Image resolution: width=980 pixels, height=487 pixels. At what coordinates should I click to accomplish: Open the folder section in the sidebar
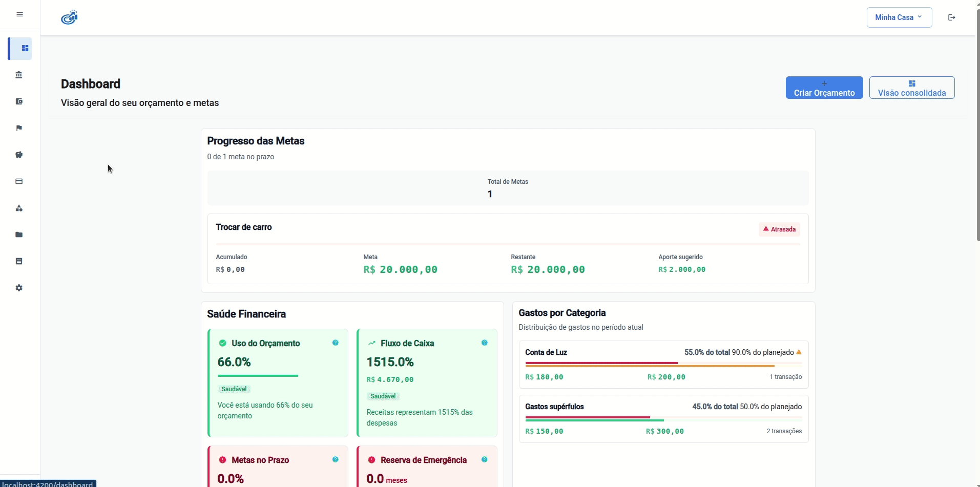click(19, 235)
